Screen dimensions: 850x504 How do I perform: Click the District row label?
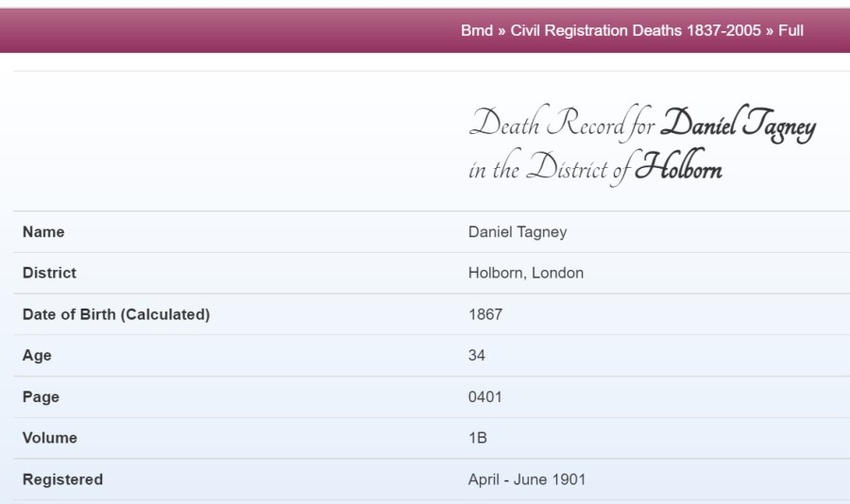pyautogui.click(x=49, y=273)
